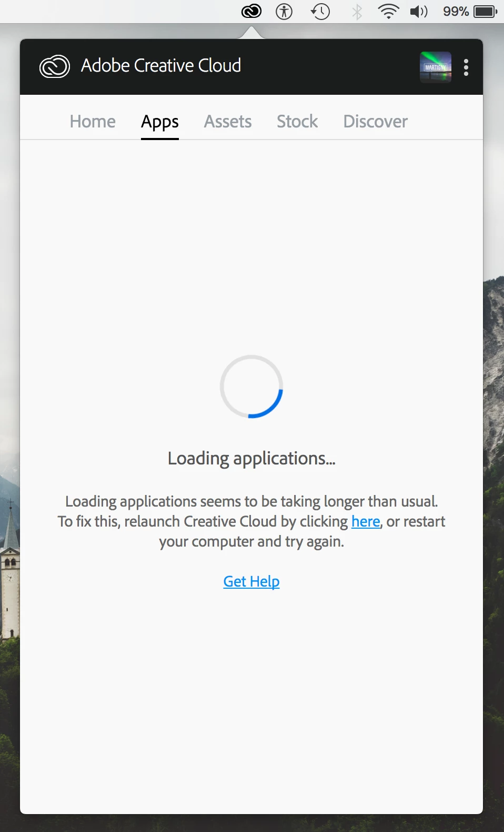Open Time Machine menu bar icon

(x=320, y=11)
